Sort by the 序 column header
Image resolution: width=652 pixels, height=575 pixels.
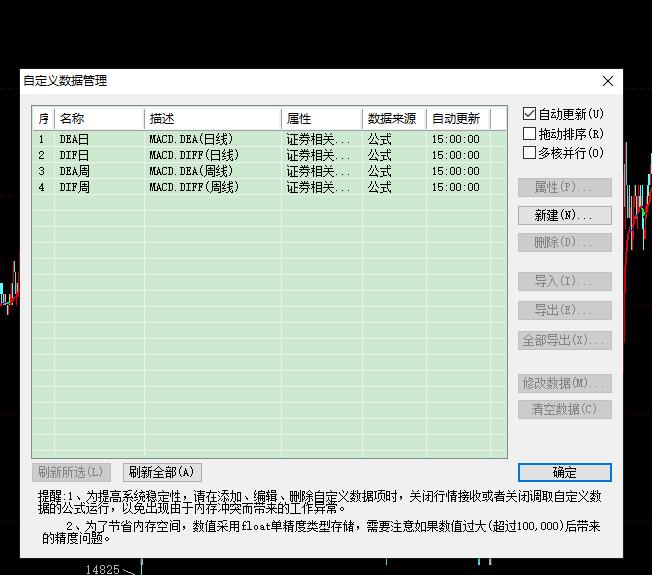coord(44,119)
